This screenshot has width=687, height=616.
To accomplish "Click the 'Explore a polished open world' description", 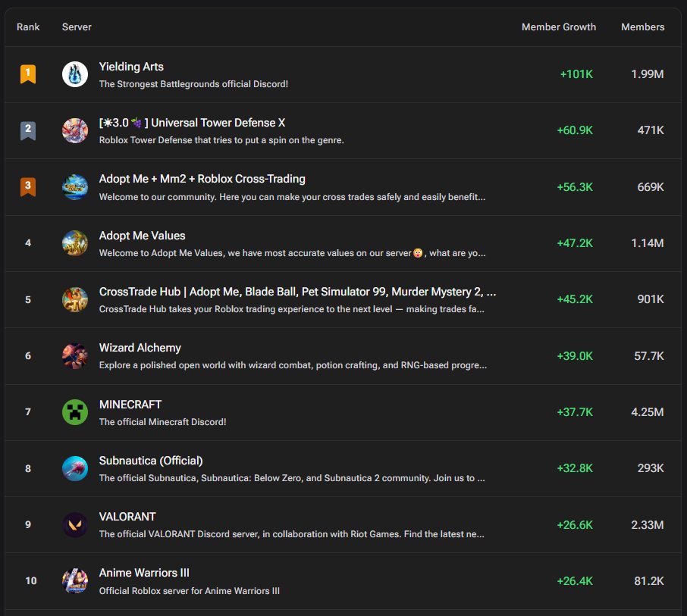I will click(x=293, y=365).
